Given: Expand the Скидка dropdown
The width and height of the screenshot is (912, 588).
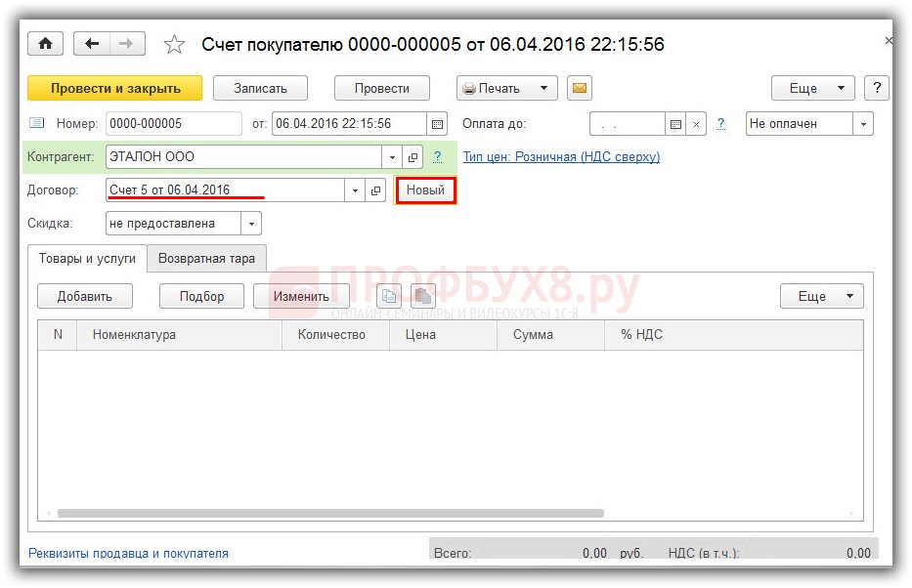Looking at the screenshot, I should pos(251,224).
